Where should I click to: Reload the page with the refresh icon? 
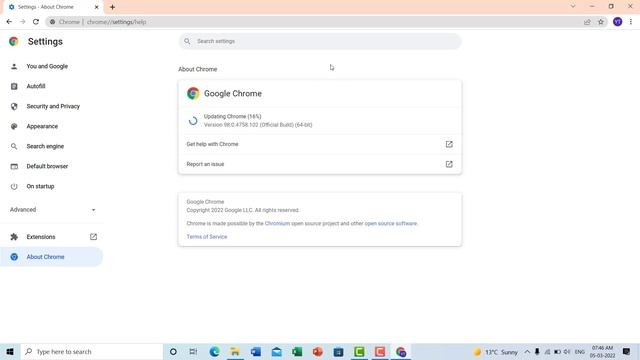36,22
